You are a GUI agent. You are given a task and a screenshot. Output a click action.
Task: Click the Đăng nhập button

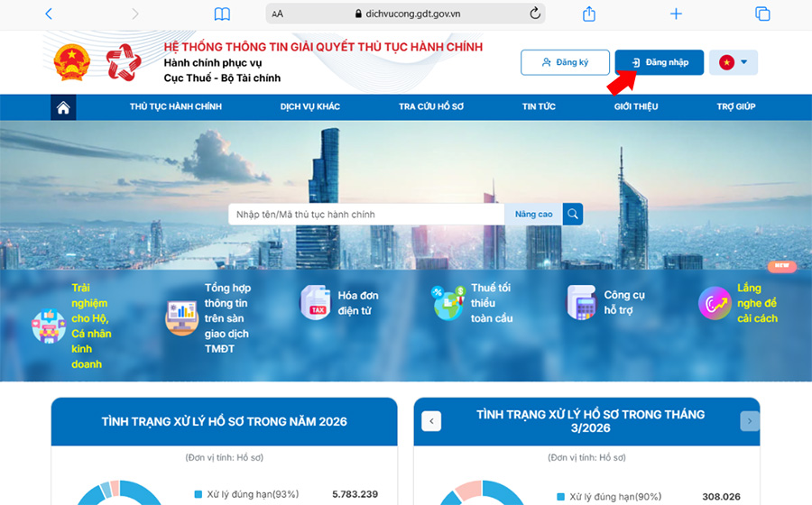pyautogui.click(x=659, y=62)
